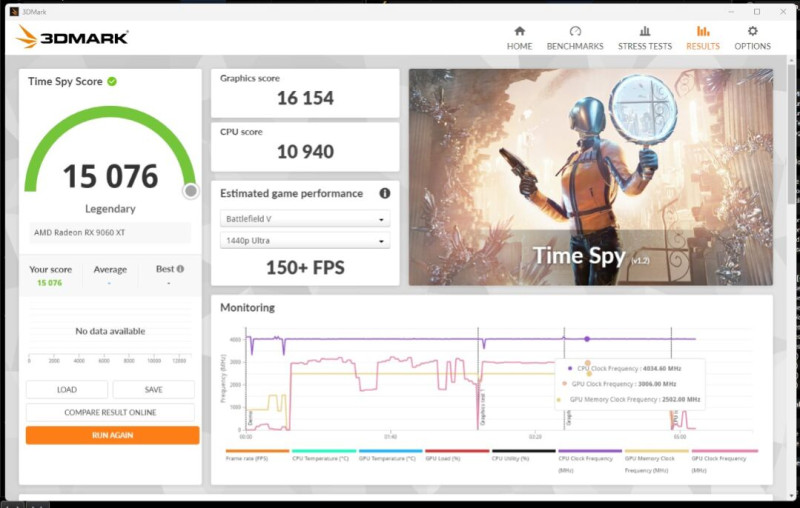Click the BENCHMARKS menu label
Viewport: 800px width, 508px height.
575,46
